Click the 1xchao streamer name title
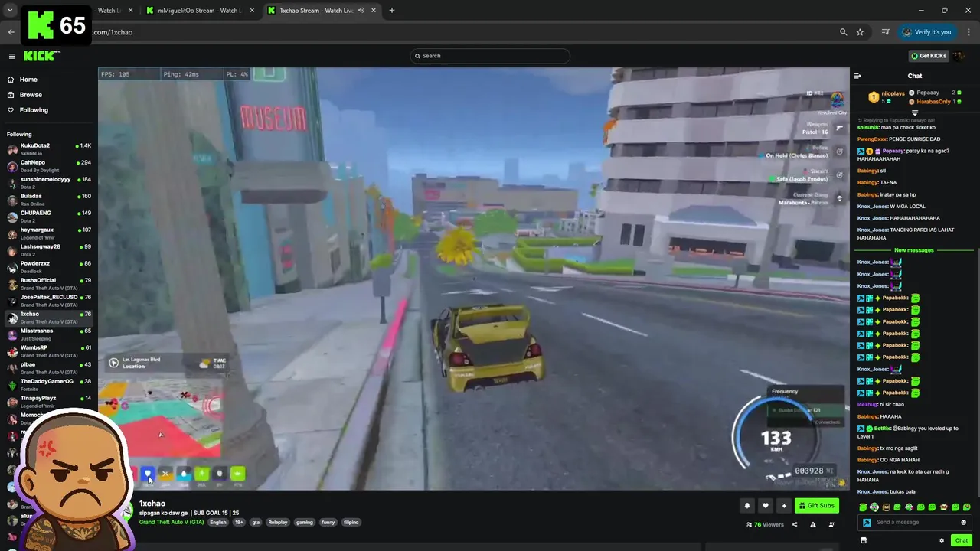Screen dimensions: 980x551 (152, 504)
